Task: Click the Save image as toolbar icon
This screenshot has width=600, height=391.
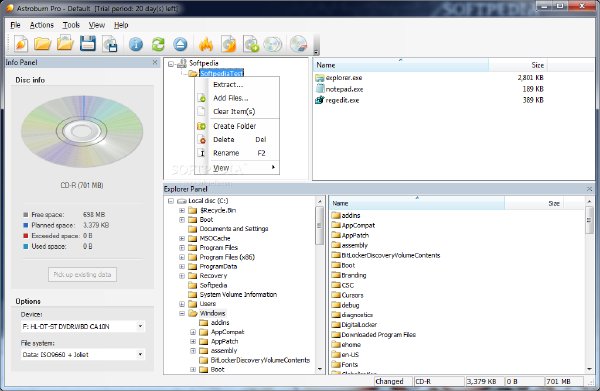Action: (110, 44)
